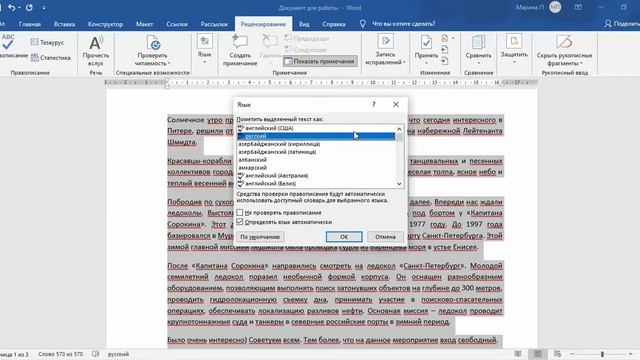The width and height of the screenshot is (640, 360).
Task: Expand the Проверить читаемость dropdown arrow
Action: (169, 64)
